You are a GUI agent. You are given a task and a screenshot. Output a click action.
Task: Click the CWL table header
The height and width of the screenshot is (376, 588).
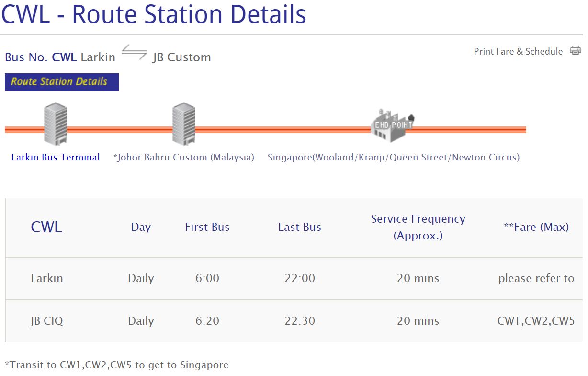coord(46,227)
